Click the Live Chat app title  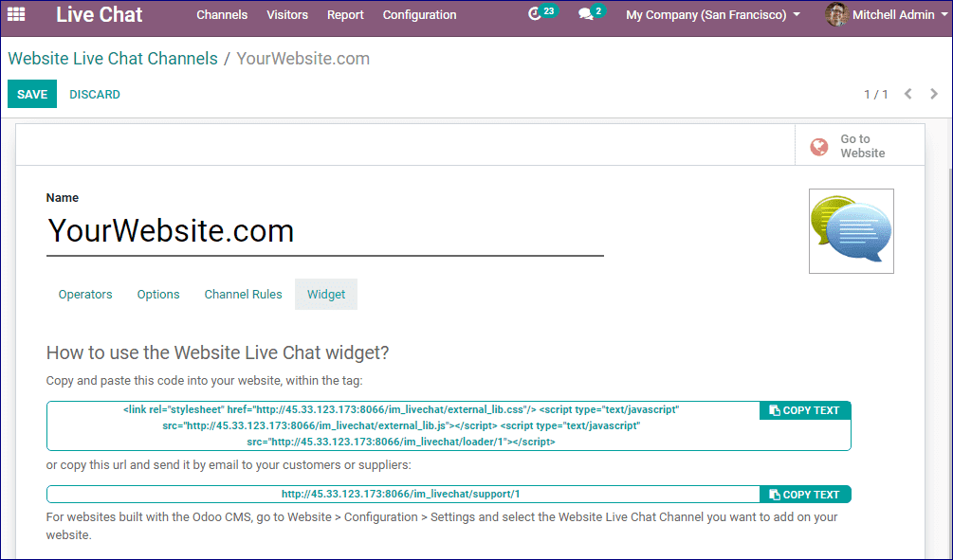coord(99,14)
